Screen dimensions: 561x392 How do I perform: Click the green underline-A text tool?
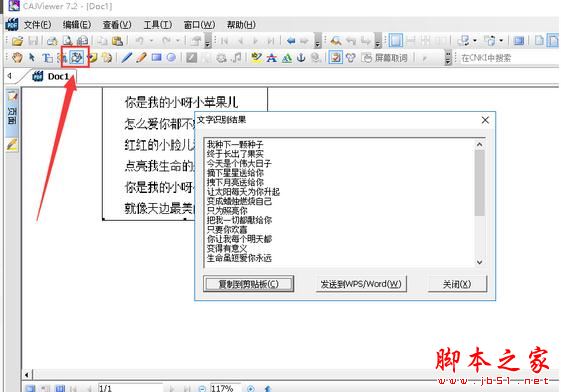pos(287,58)
